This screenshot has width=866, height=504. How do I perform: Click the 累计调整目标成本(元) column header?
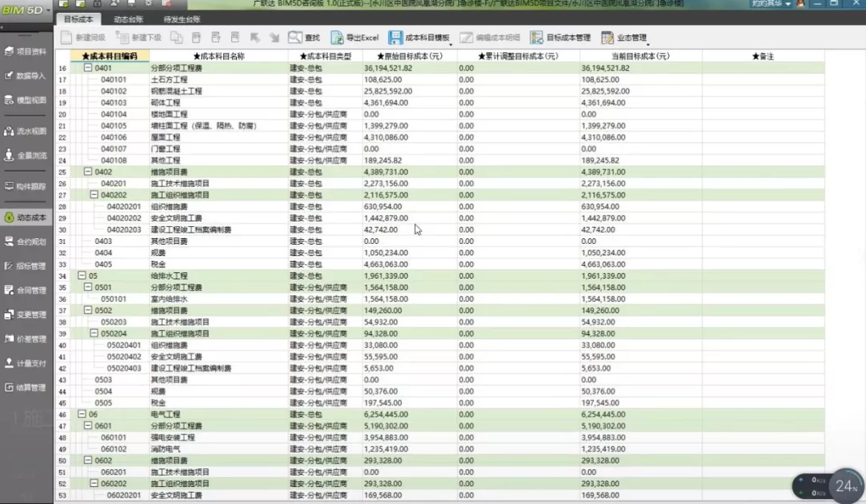click(518, 56)
